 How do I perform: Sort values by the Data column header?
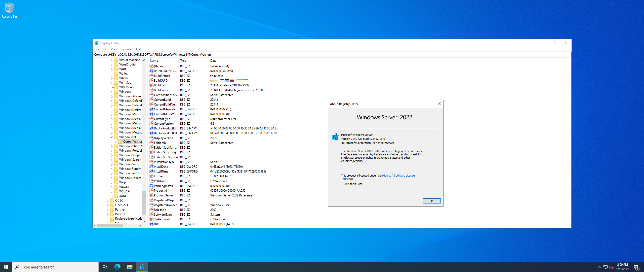coord(245,61)
